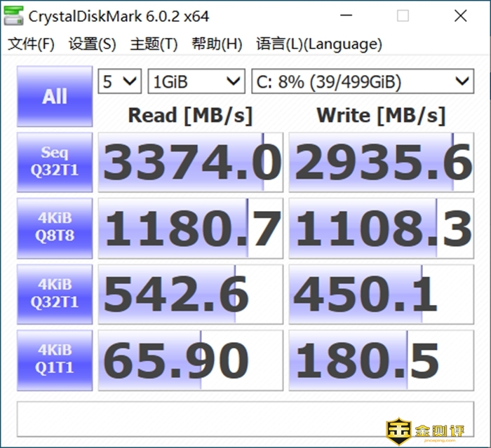Image resolution: width=491 pixels, height=448 pixels.
Task: Open the 帮助(H) help menu
Action: (x=217, y=44)
